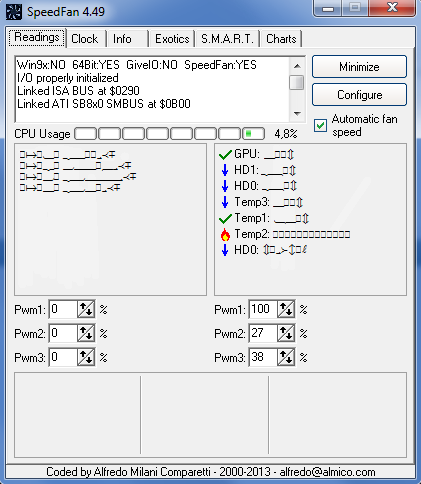Click the flame icon beside Temp2
Image resolution: width=421 pixels, height=484 pixels.
(225, 234)
